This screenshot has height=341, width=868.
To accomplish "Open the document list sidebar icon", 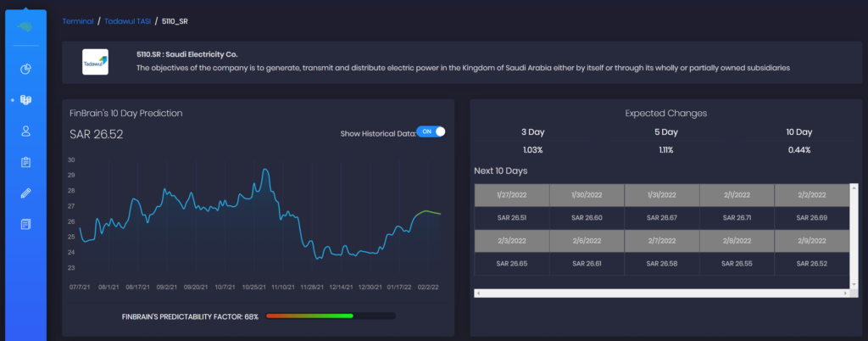I will tap(25, 224).
